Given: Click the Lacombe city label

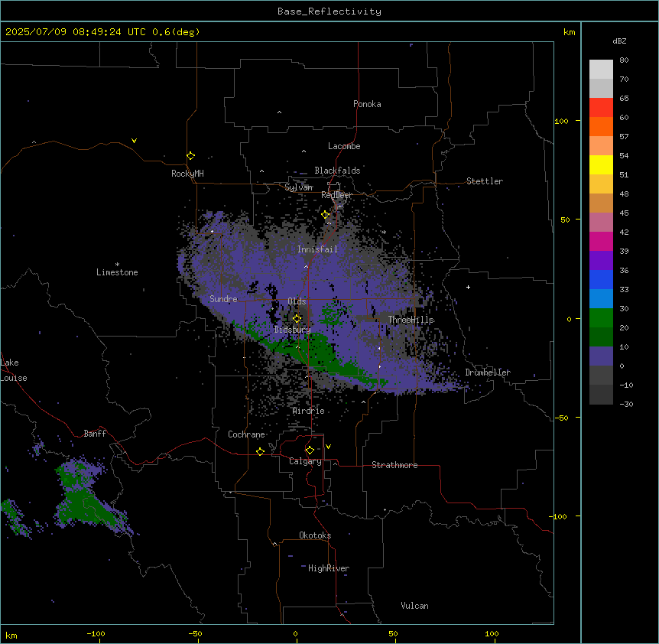Looking at the screenshot, I should pos(344,146).
